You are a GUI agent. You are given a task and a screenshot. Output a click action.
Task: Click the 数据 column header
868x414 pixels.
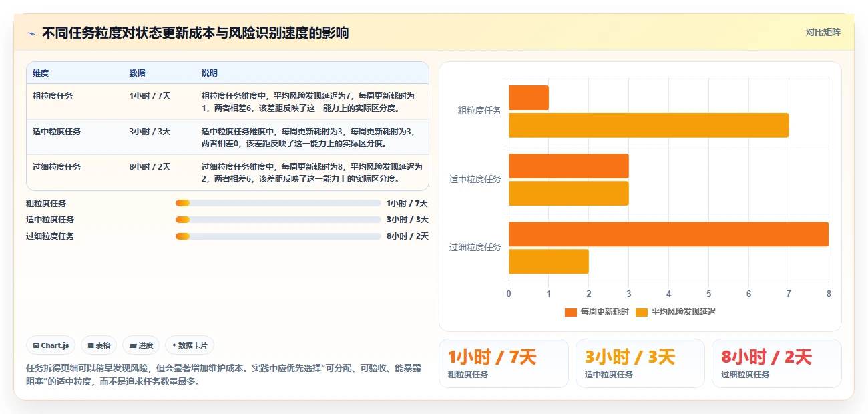pyautogui.click(x=138, y=73)
